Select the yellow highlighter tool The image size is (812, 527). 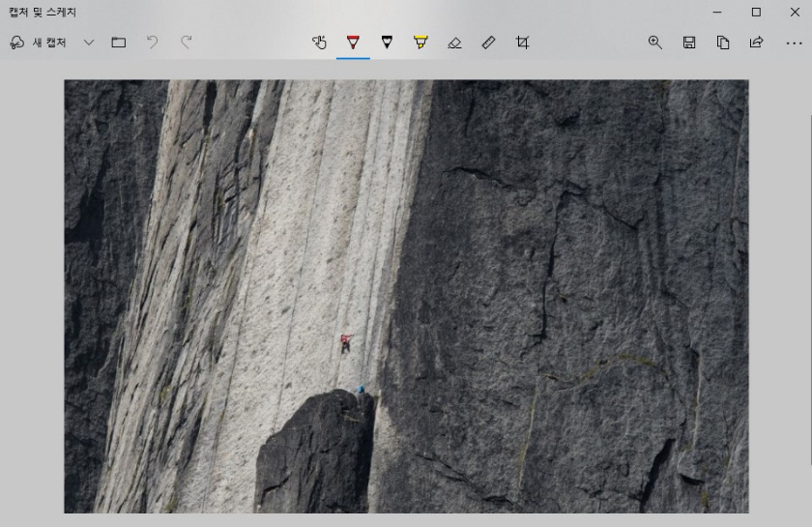point(420,43)
